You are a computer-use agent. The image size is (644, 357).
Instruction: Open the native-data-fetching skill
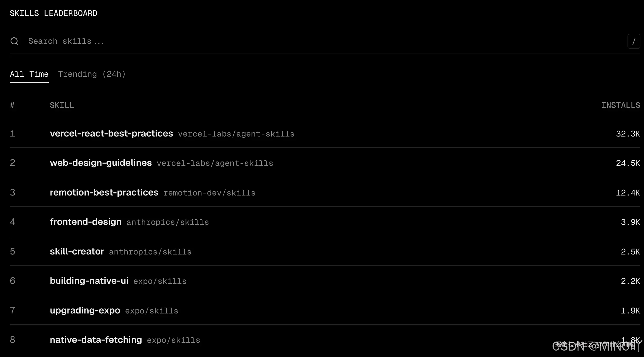pos(96,340)
